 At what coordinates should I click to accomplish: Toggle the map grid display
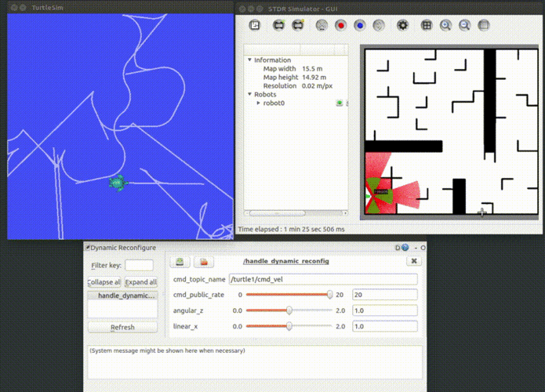(427, 25)
